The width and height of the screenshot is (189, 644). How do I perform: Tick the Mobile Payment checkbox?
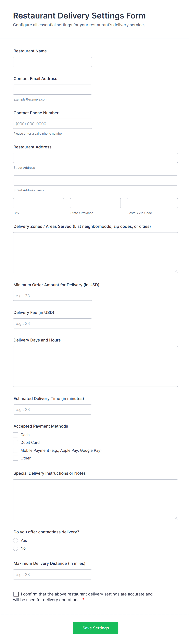click(x=15, y=450)
